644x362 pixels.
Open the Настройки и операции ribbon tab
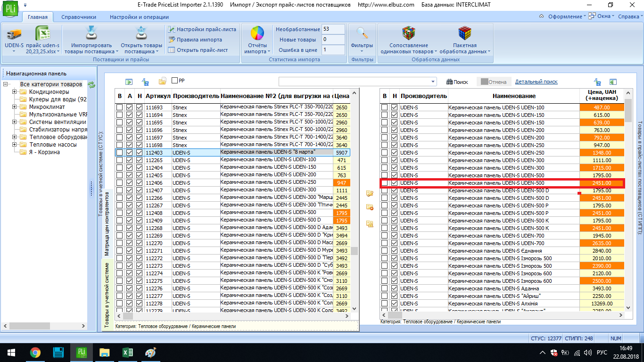click(140, 17)
